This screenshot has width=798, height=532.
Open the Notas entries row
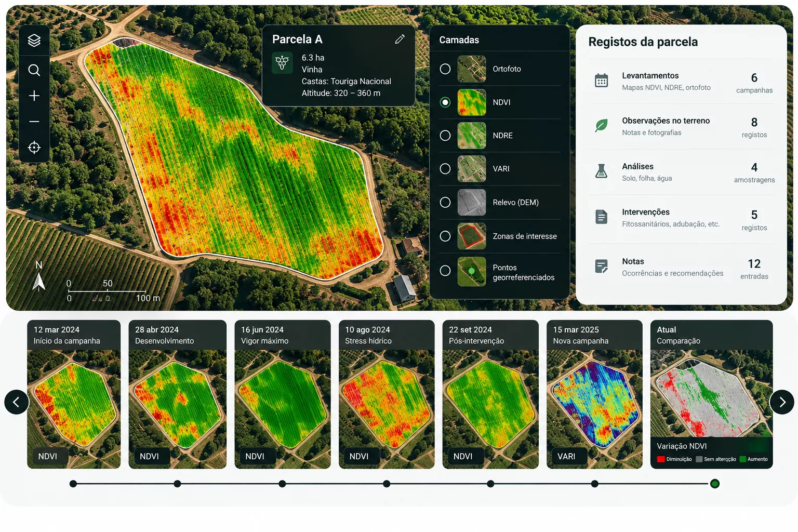click(x=682, y=268)
